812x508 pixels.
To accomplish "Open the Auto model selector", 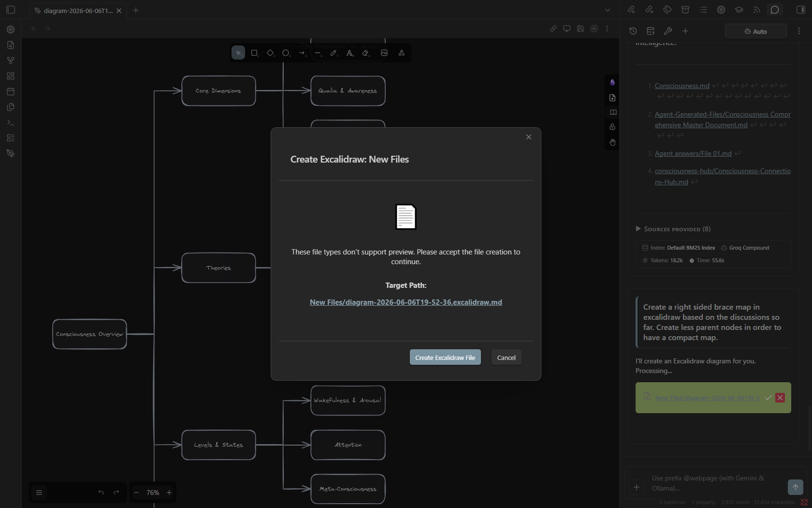I will [x=755, y=31].
